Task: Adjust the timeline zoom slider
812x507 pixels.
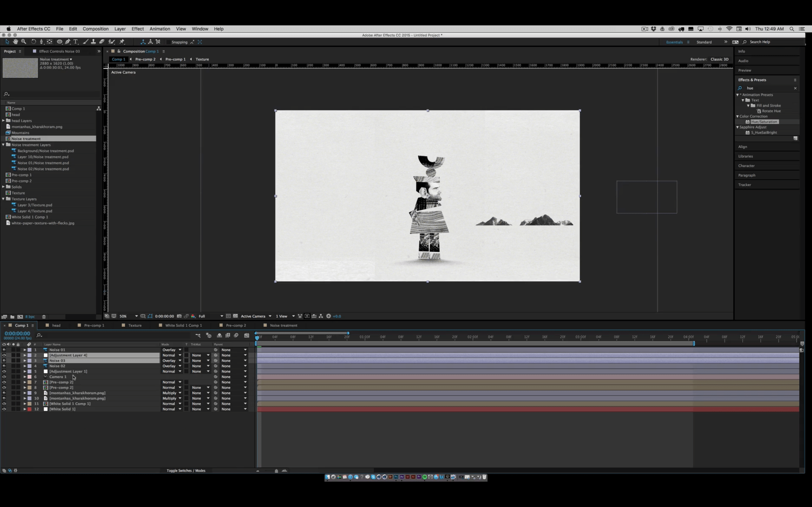Action: click(276, 471)
